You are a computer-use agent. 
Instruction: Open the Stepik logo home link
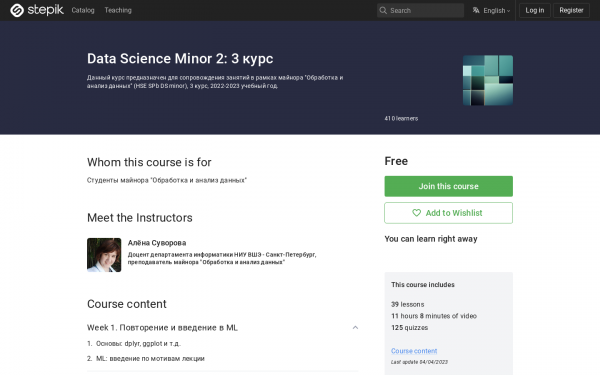(x=37, y=10)
